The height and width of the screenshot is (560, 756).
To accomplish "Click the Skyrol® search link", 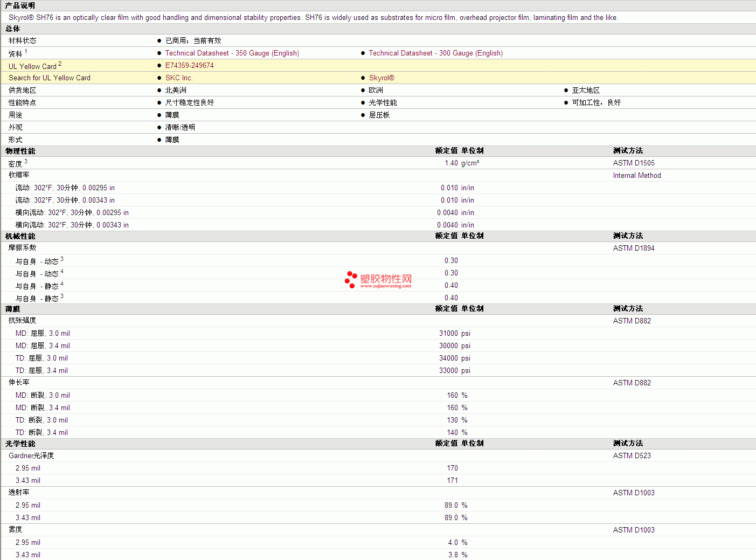I will pos(382,78).
